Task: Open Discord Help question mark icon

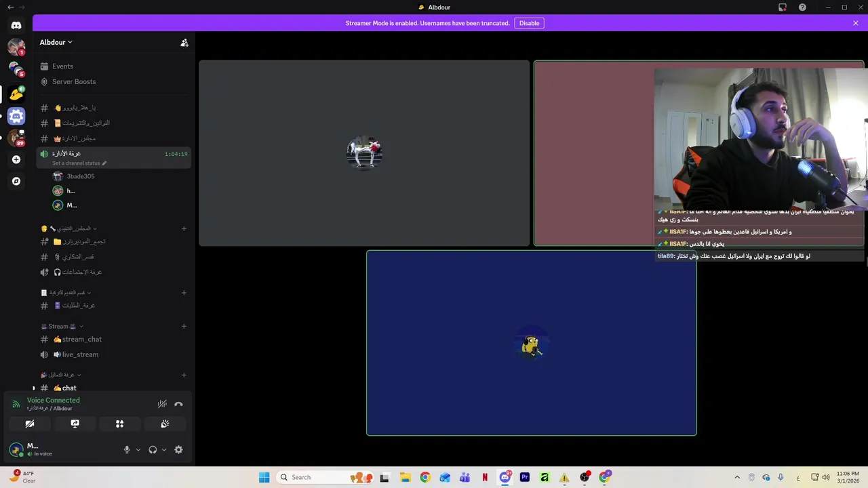Action: (x=802, y=7)
